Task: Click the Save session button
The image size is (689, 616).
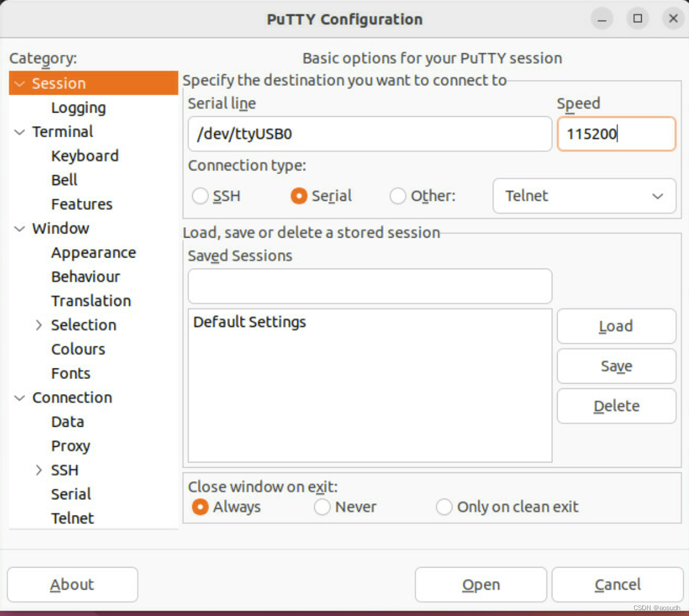Action: 616,366
